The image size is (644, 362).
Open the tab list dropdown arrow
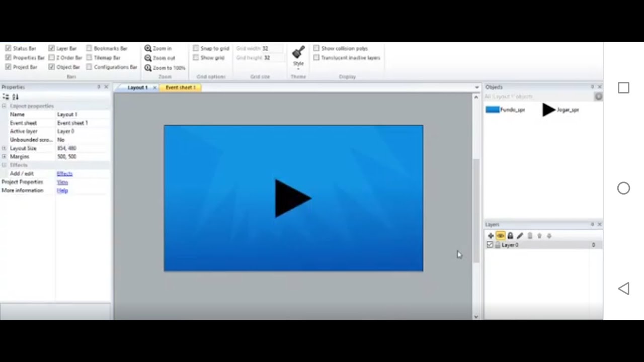click(476, 87)
